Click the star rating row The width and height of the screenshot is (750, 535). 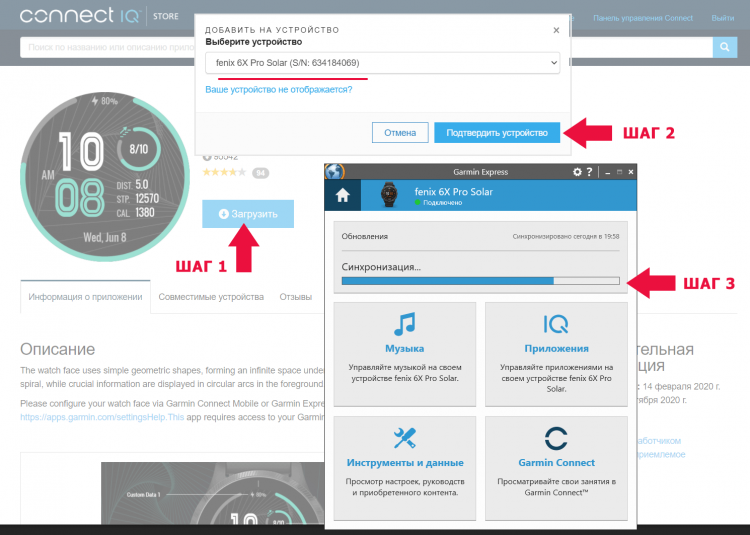pyautogui.click(x=224, y=172)
